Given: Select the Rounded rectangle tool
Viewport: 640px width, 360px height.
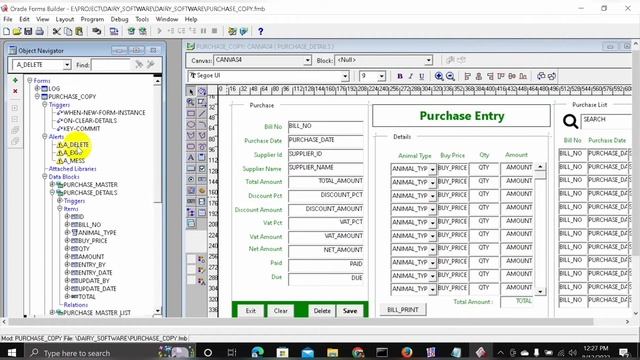Looking at the screenshot, I should point(191,147).
